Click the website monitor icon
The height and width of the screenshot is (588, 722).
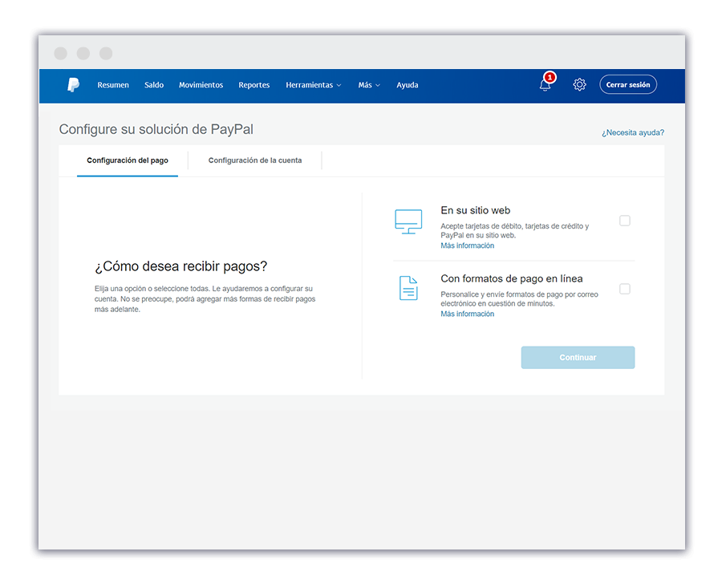408,221
